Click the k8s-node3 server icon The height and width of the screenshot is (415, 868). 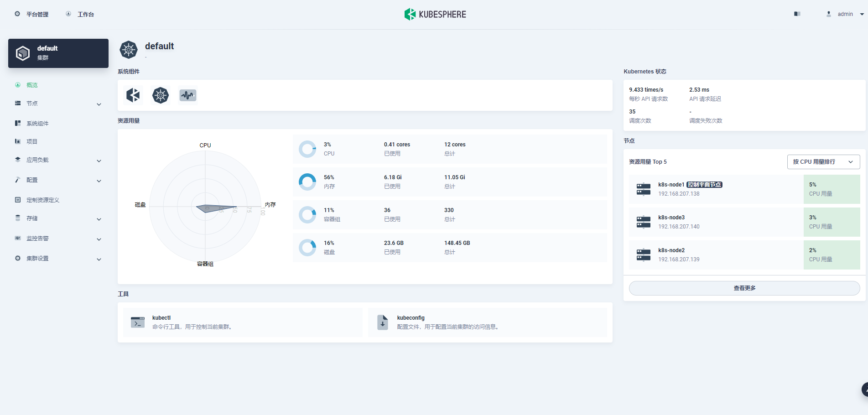(644, 222)
